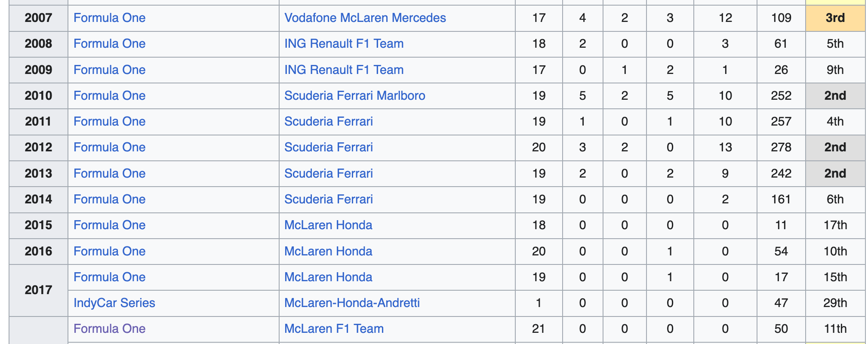Click McLaren Honda link in 2015 row
The height and width of the screenshot is (344, 868).
click(328, 225)
